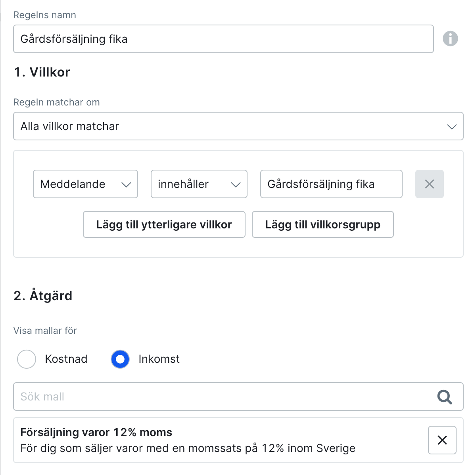Click the condition value field Gårdsförsäljning fika
Screen dimensions: 476x475
click(x=331, y=184)
